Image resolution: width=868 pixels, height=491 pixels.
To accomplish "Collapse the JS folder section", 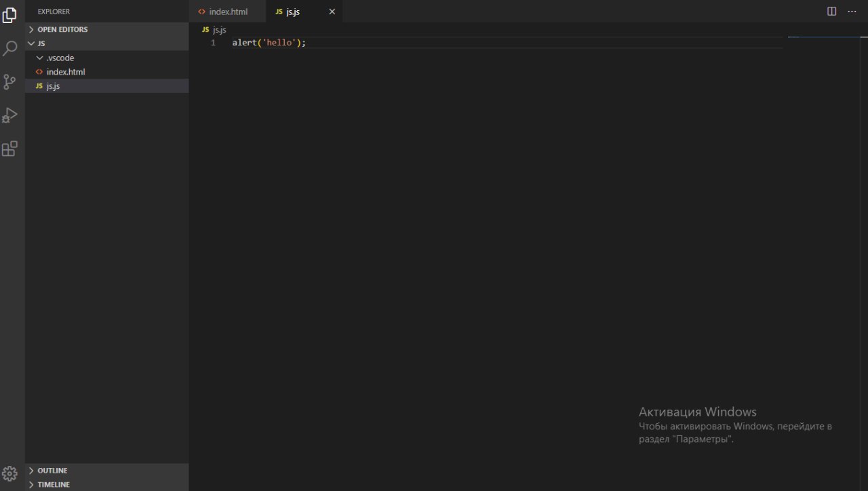I will pyautogui.click(x=41, y=43).
